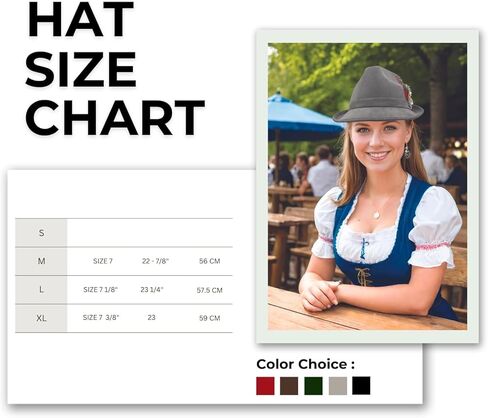Click the 23 1/4" inch value
Screen dimensions: 488x418
pos(152,290)
